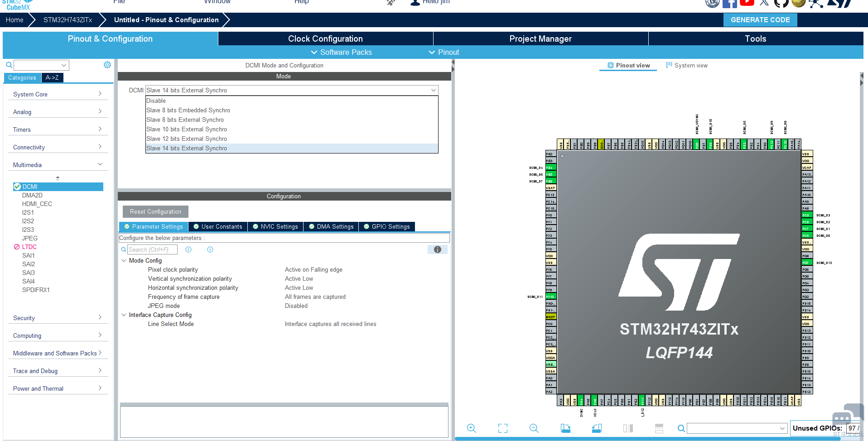This screenshot has width=868, height=441.
Task: Open the DCMI mode combo box
Action: click(292, 90)
